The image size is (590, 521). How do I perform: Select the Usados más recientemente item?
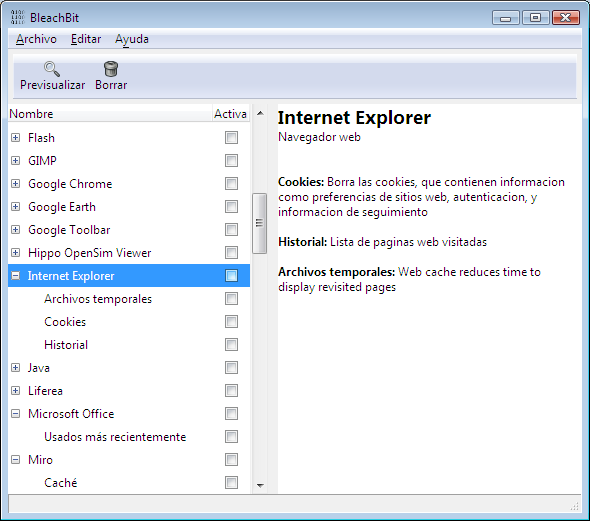point(115,437)
